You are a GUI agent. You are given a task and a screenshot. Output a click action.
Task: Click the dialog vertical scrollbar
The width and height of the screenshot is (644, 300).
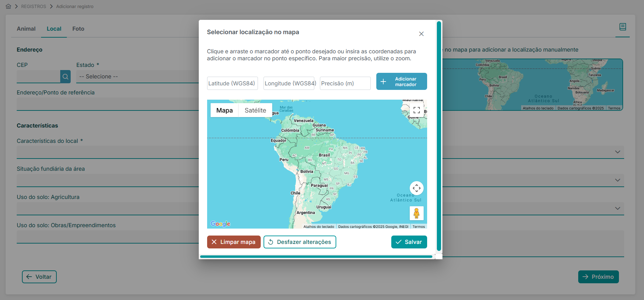439,136
